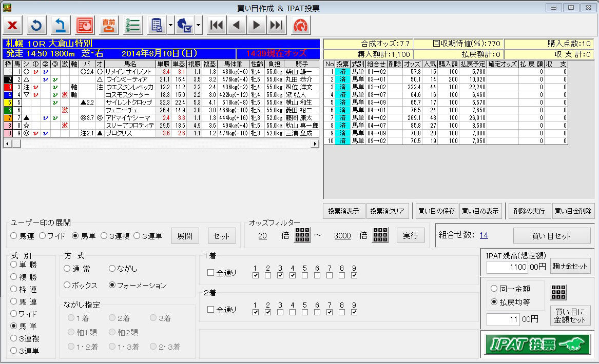This screenshot has height=364, width=599.
Task: Click 単勝 column header in horse table
Action: tap(163, 64)
